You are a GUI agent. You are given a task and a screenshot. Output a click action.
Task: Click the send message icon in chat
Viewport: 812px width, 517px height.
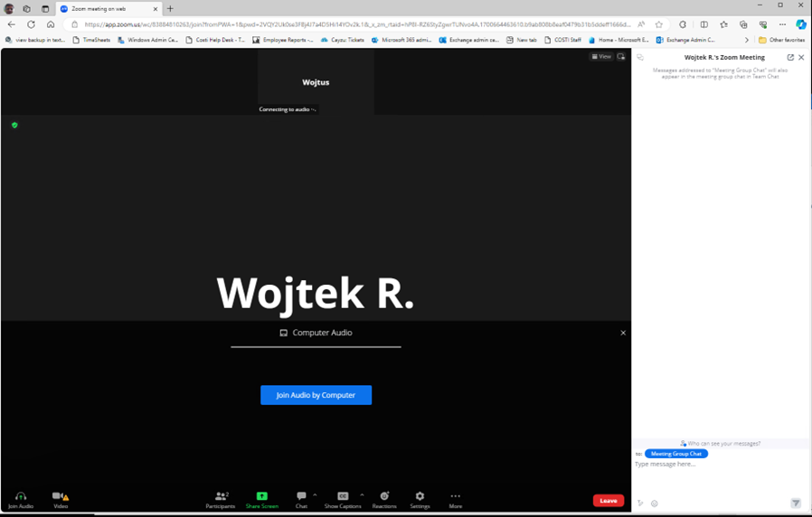pyautogui.click(x=796, y=503)
